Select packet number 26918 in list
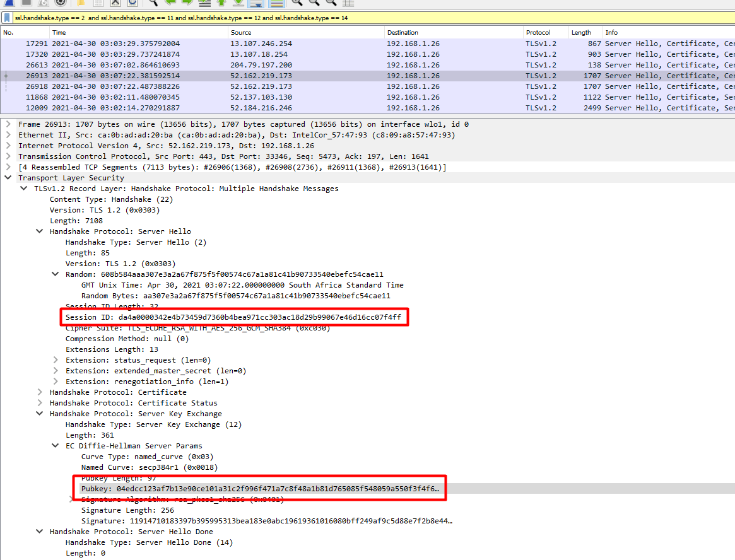 [39, 86]
